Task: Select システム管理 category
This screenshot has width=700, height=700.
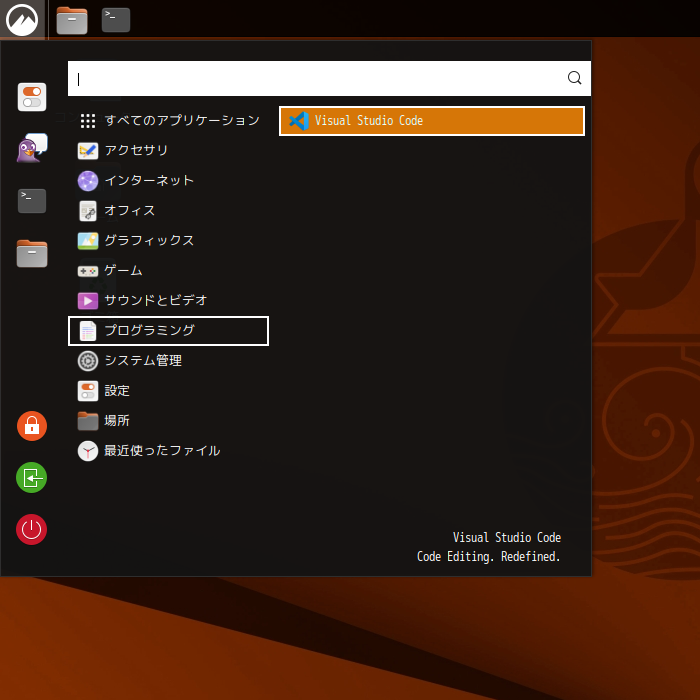Action: click(168, 361)
